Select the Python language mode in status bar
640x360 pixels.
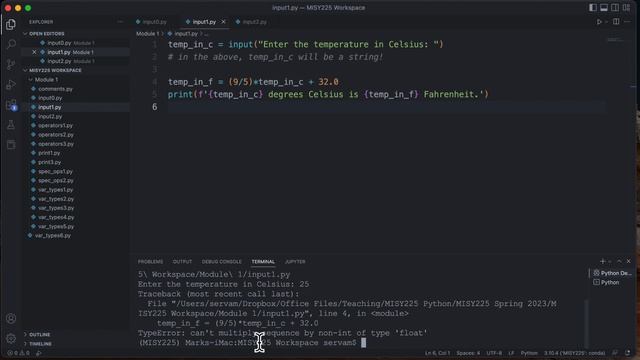click(x=529, y=353)
